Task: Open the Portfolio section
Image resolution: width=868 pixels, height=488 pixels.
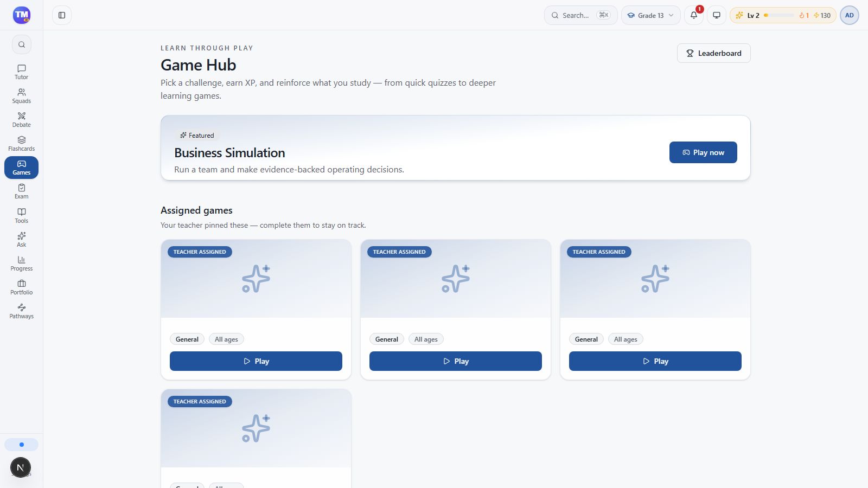Action: (22, 287)
